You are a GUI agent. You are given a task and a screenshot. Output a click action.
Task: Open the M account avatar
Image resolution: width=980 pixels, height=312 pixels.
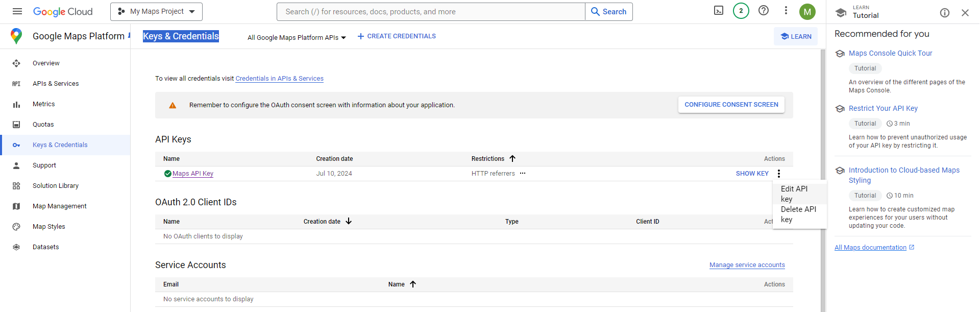807,12
